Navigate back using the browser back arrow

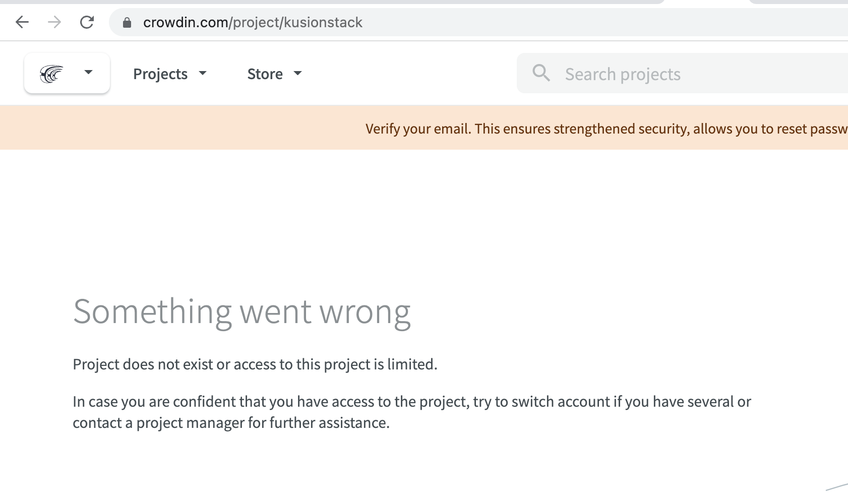click(22, 22)
